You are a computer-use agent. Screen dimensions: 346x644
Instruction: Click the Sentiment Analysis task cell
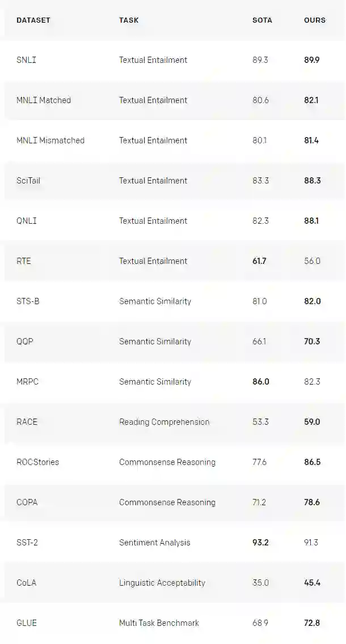(154, 543)
